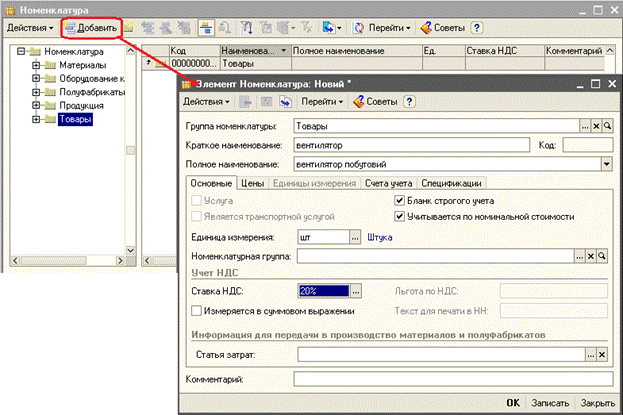623x415 pixels.
Task: Open Советы in the element form toolbar
Action: [x=378, y=101]
